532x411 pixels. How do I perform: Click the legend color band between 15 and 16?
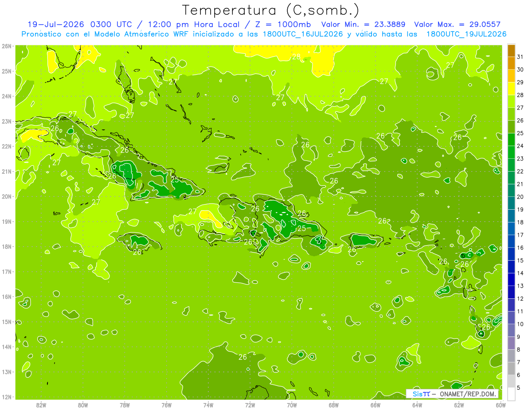[511, 254]
